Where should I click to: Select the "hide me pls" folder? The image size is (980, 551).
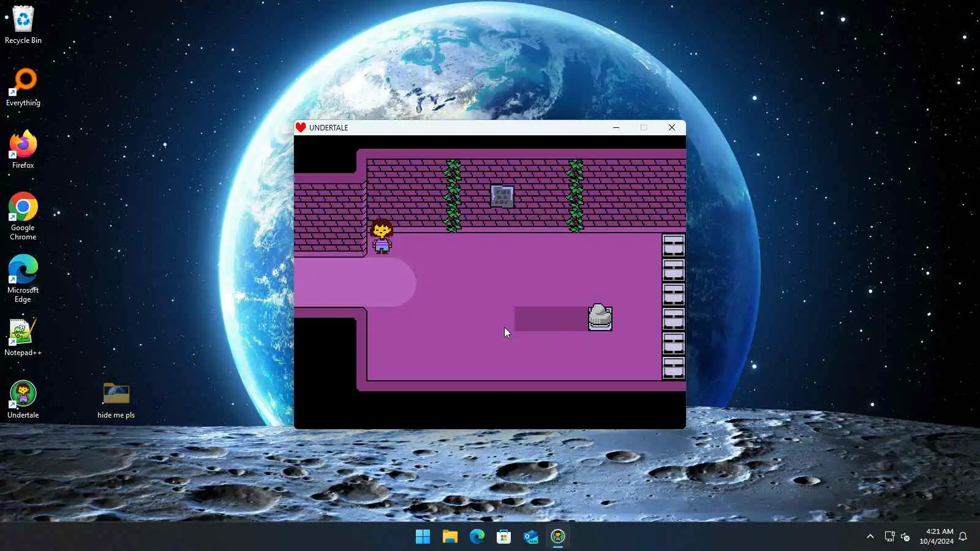[116, 399]
